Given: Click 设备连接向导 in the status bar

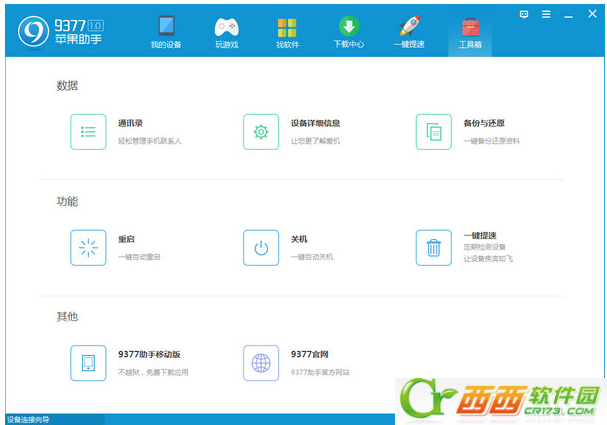Looking at the screenshot, I should coord(28,420).
